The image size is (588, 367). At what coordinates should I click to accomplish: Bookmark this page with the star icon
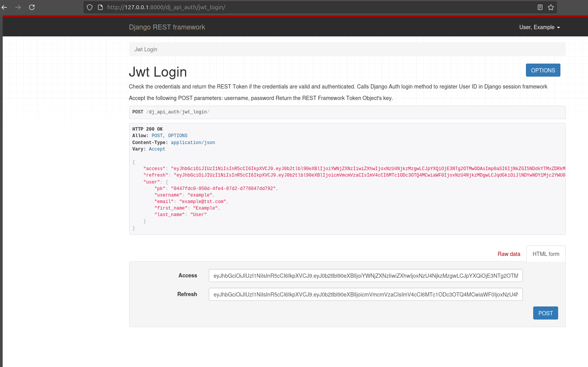click(550, 7)
